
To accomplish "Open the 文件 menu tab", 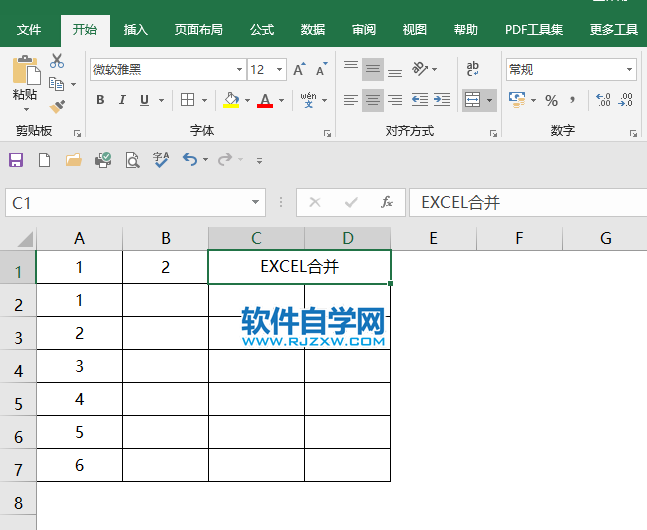I will [x=29, y=30].
